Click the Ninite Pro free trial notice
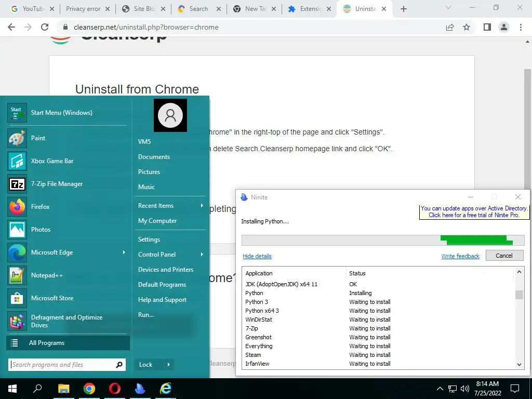This screenshot has height=399, width=532. pyautogui.click(x=474, y=212)
